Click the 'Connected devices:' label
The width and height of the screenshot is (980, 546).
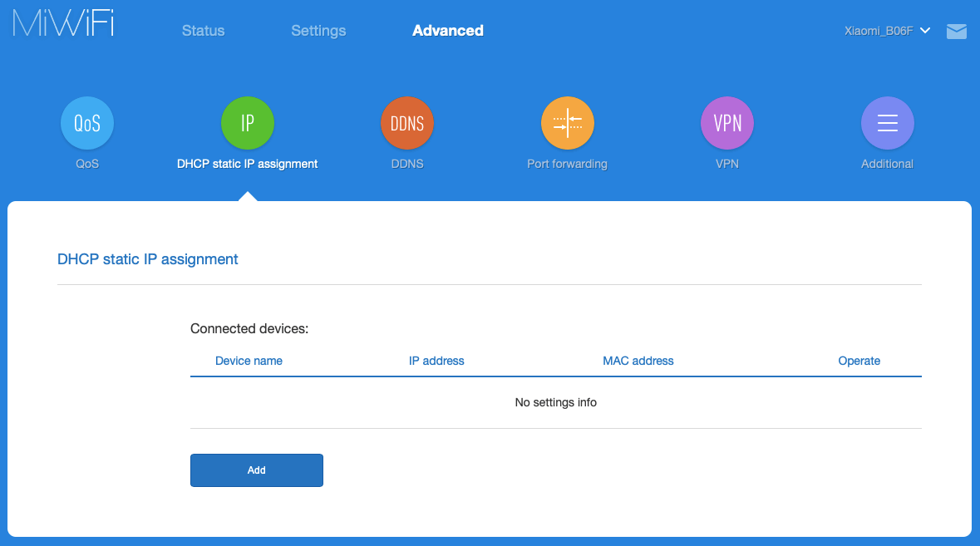[x=249, y=328]
